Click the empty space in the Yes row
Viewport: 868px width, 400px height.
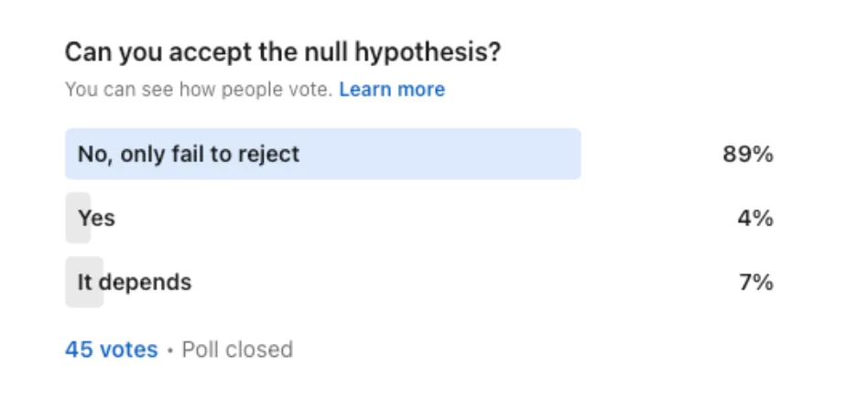(420, 218)
